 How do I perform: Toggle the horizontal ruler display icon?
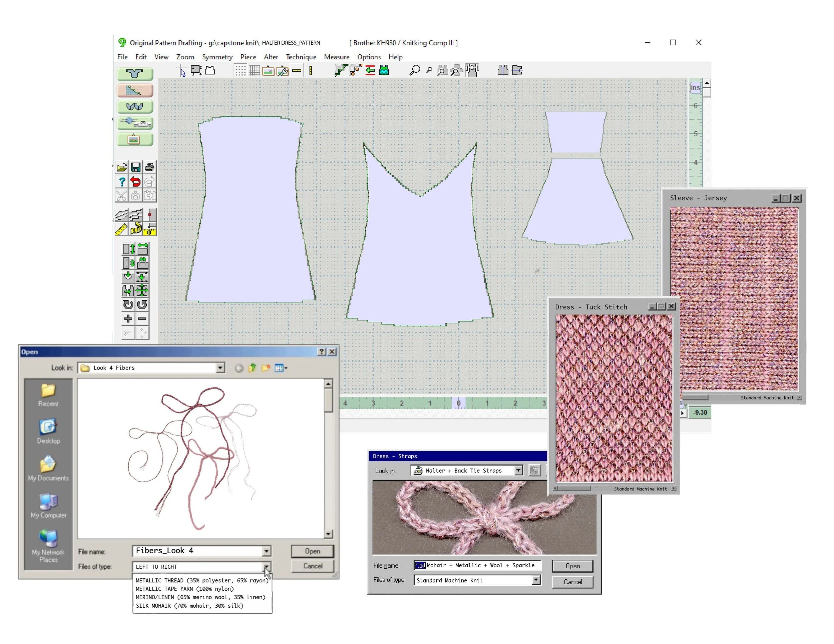(297, 70)
